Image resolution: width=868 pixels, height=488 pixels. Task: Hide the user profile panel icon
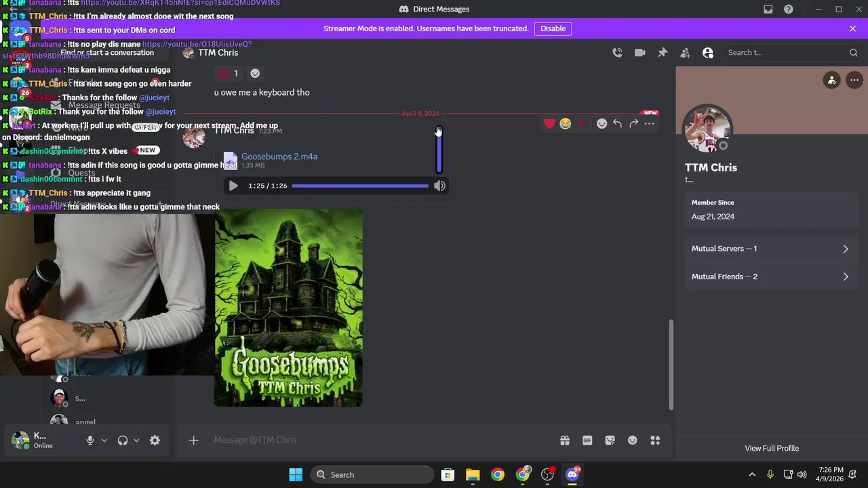pyautogui.click(x=708, y=53)
